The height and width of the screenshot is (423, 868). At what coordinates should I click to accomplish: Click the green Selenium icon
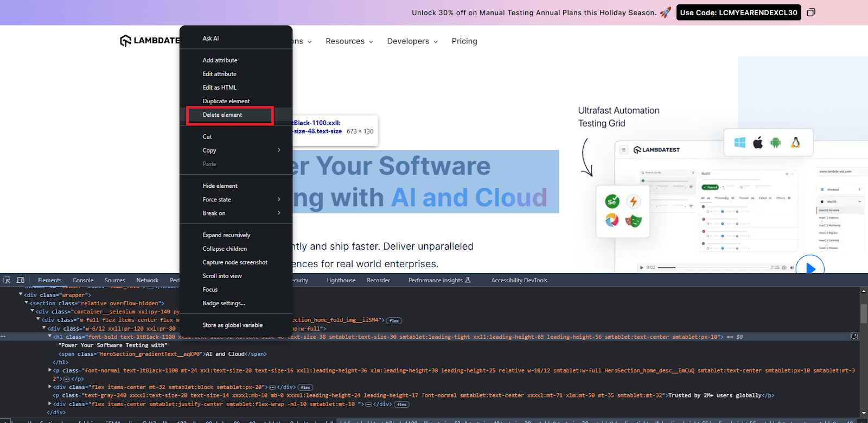point(612,201)
